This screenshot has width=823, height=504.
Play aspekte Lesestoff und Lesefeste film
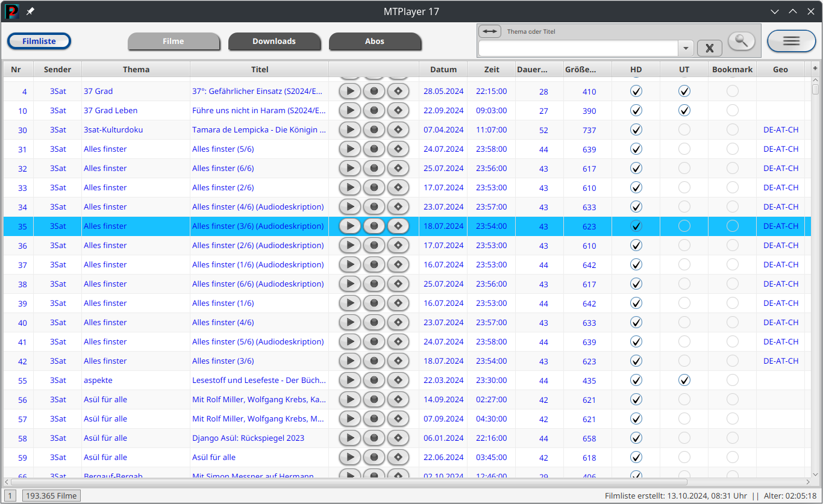point(349,381)
